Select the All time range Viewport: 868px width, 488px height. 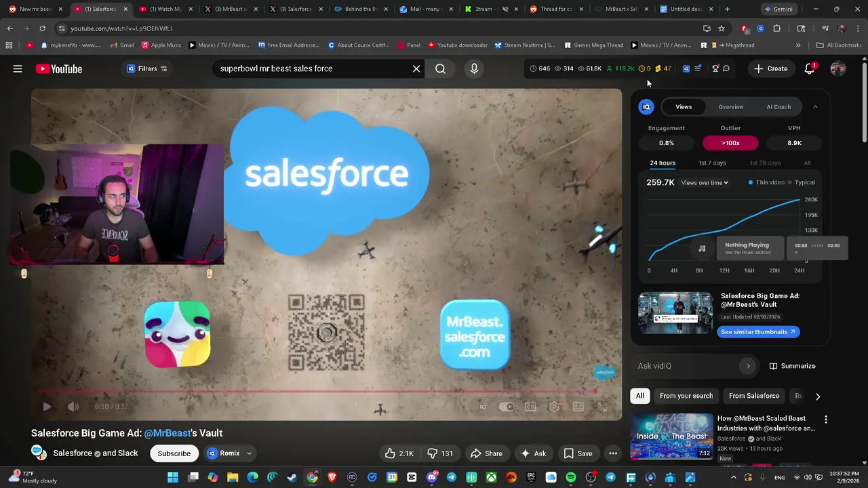(807, 163)
